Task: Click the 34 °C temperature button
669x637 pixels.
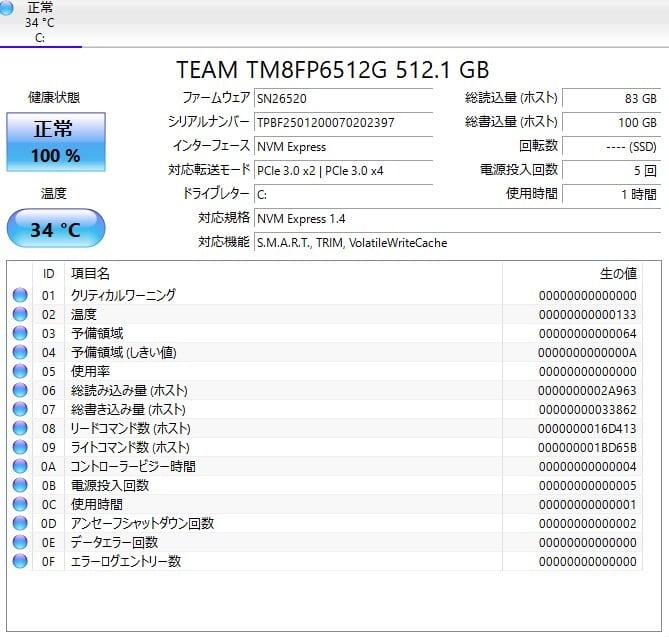Action: click(55, 229)
